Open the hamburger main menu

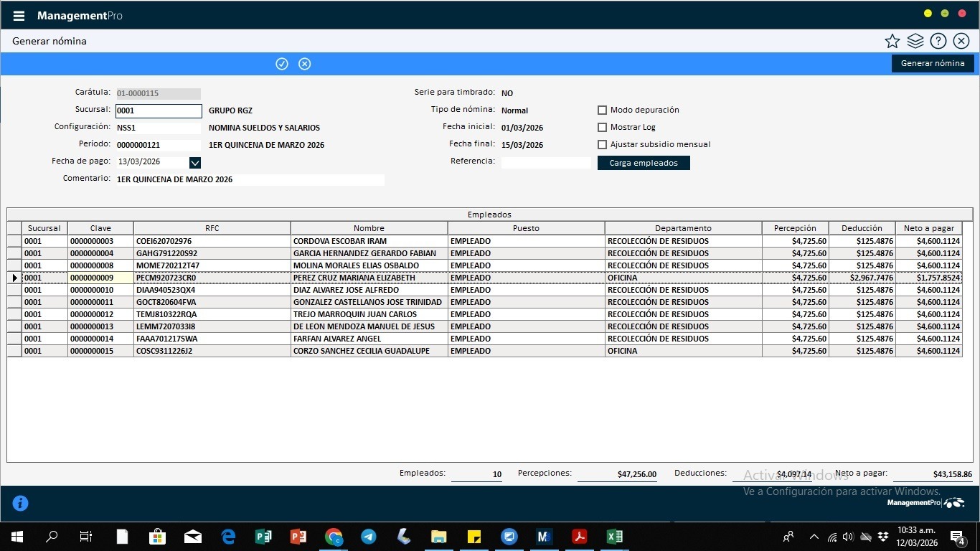tap(19, 16)
